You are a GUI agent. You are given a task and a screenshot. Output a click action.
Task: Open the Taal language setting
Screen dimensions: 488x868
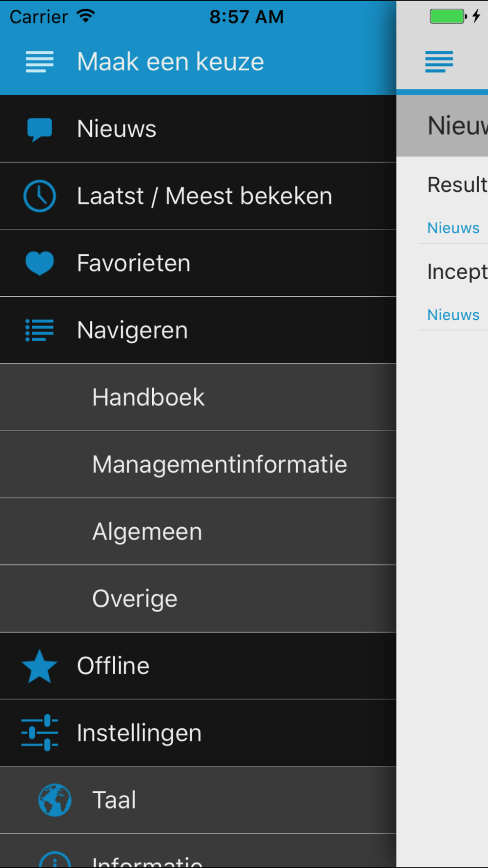(198, 800)
